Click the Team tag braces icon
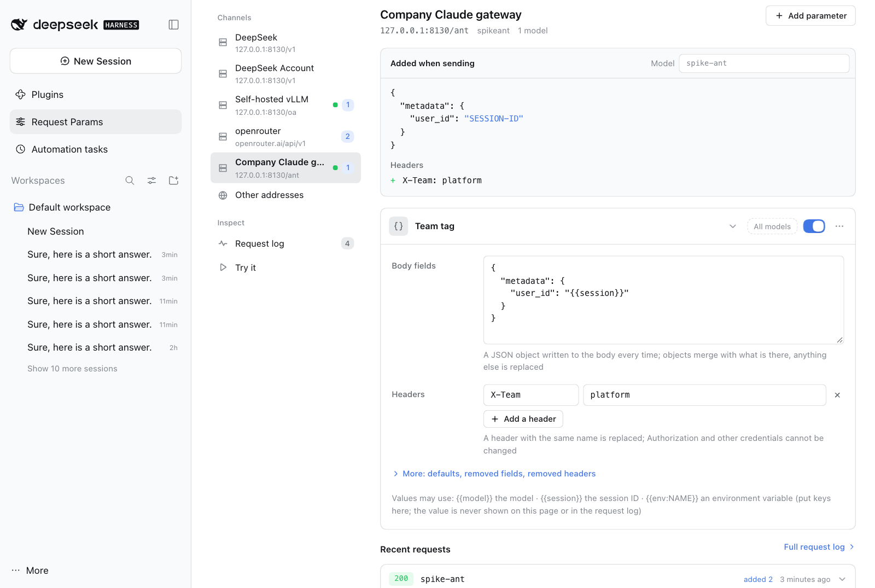The width and height of the screenshot is (875, 588). coord(399,226)
